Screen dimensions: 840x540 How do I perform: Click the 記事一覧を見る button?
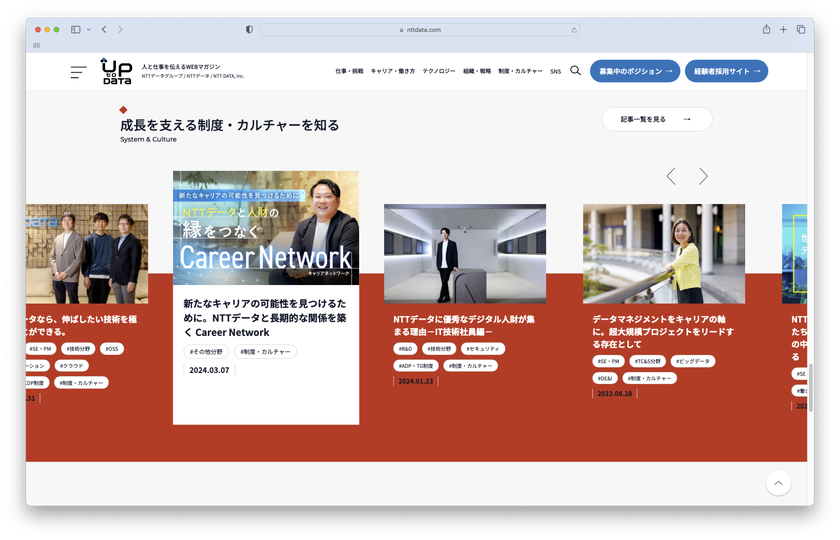[x=657, y=119]
